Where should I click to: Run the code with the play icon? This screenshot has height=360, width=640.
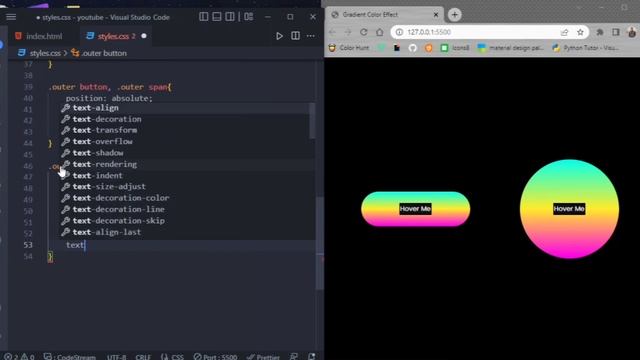[279, 36]
